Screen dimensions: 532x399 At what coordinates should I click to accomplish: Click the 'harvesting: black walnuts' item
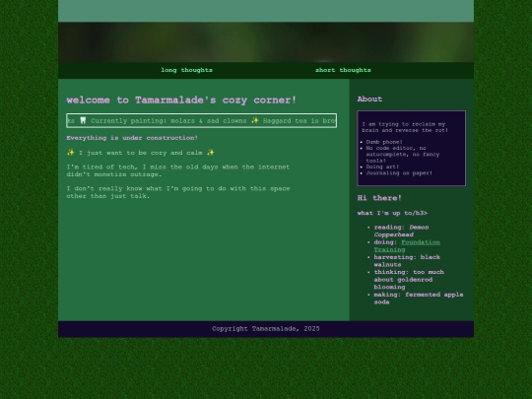click(407, 261)
